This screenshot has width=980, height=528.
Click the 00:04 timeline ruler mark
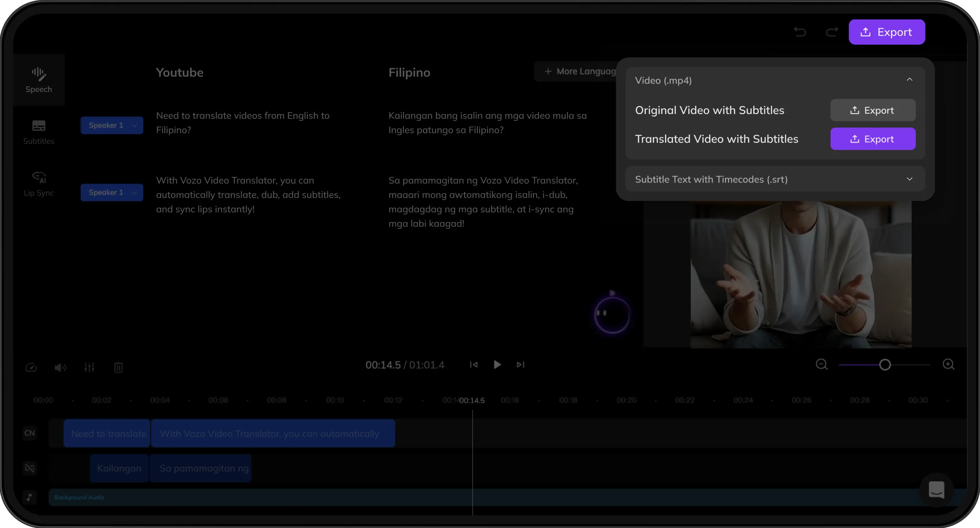(x=160, y=401)
